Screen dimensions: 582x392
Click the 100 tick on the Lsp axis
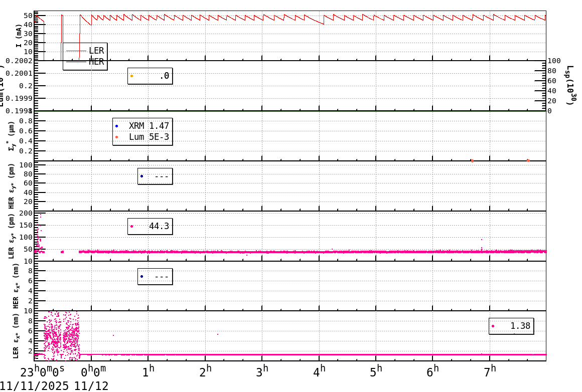(554, 61)
